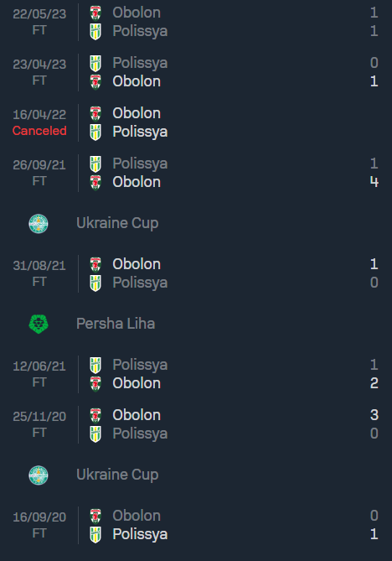
Task: Open the first Ukraine Cup header text
Action: (x=117, y=224)
